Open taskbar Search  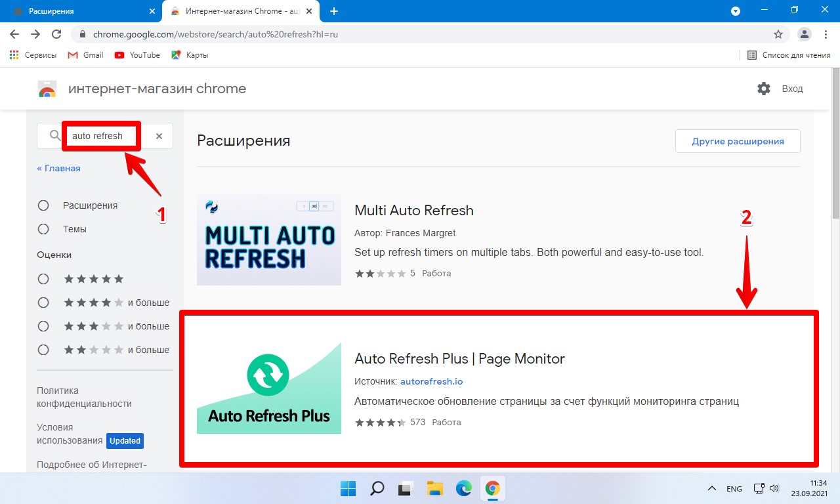(377, 488)
